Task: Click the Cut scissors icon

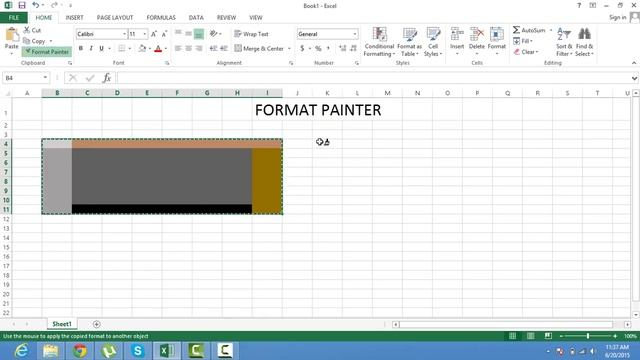Action: click(x=27, y=30)
